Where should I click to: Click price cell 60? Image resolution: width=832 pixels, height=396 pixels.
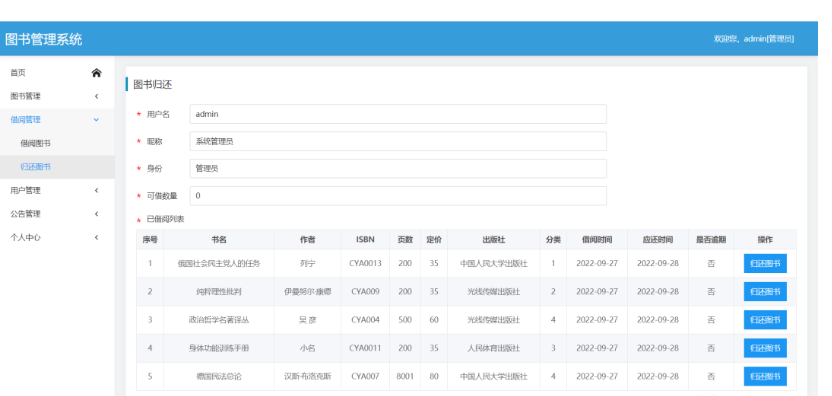point(434,320)
